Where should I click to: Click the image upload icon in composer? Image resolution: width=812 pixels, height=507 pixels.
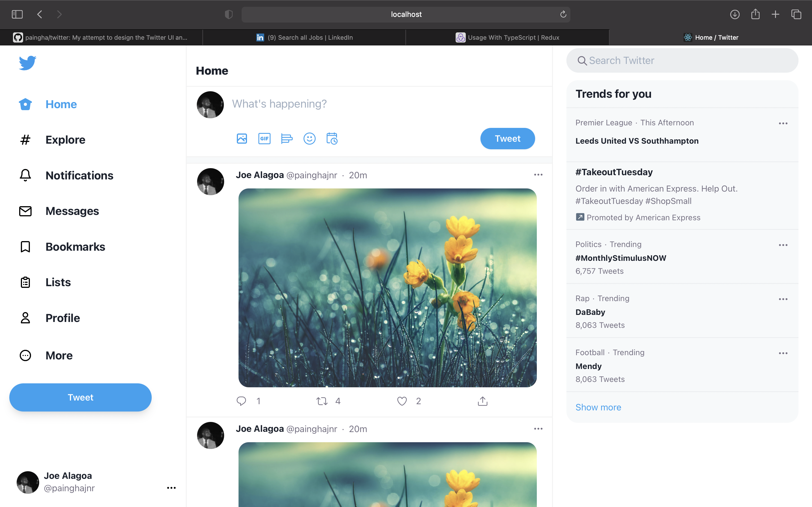tap(242, 139)
